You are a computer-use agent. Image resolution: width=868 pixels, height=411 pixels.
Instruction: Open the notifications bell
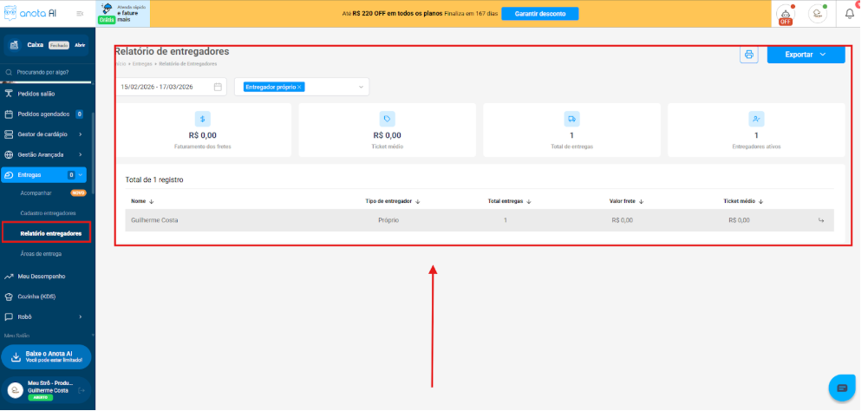click(850, 14)
